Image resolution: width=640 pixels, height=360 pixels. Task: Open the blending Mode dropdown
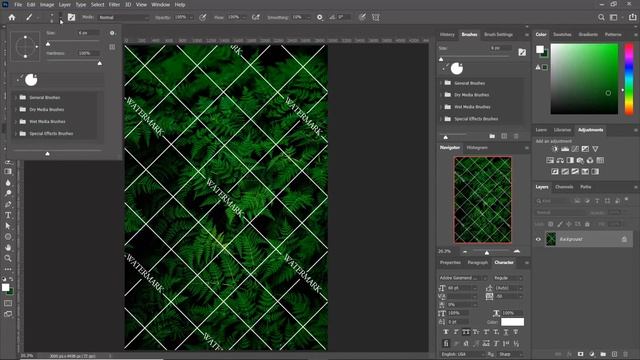click(124, 18)
